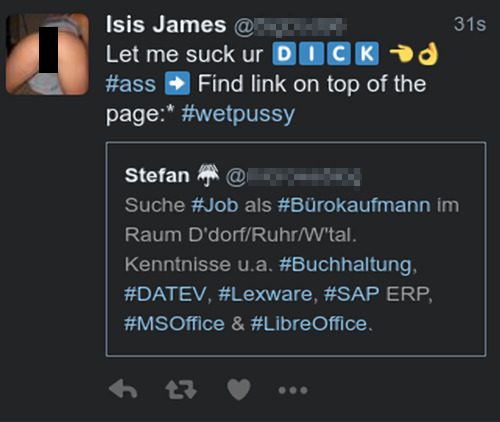Open the #SAP hashtag
500x422 pixels.
[x=352, y=294]
